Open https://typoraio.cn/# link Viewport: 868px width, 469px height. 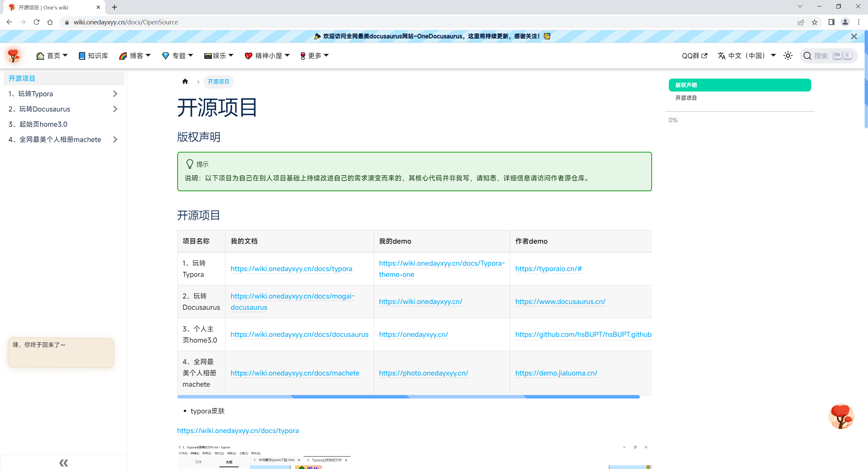pyautogui.click(x=548, y=269)
